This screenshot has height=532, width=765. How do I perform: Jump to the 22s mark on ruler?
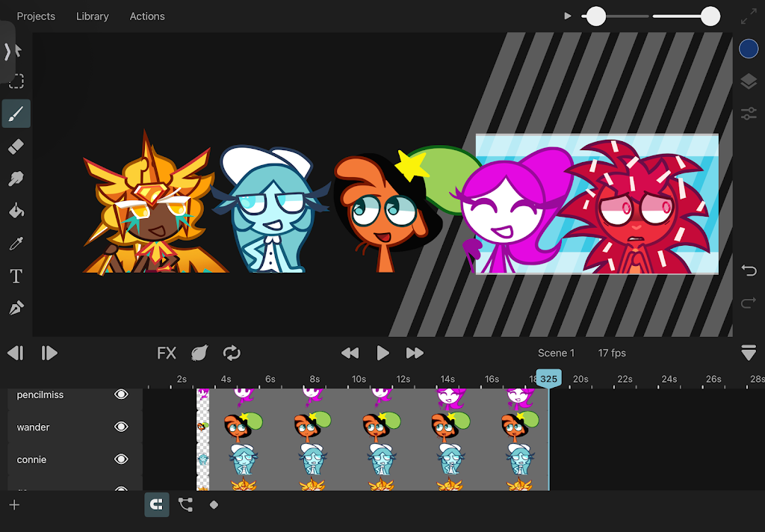click(625, 380)
